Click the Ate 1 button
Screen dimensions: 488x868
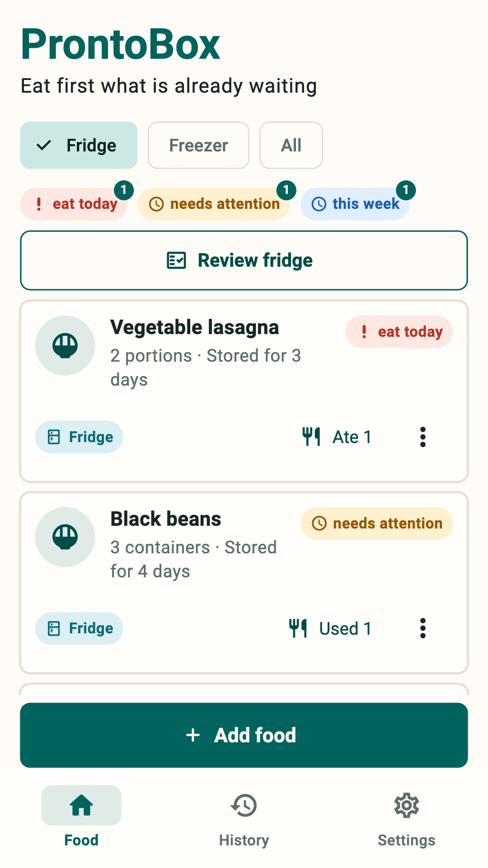(x=337, y=437)
